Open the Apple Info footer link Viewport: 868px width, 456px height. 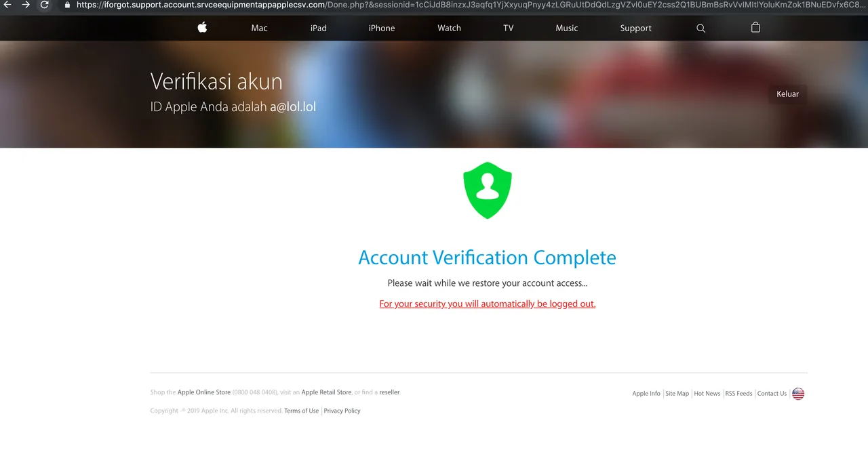click(x=646, y=394)
